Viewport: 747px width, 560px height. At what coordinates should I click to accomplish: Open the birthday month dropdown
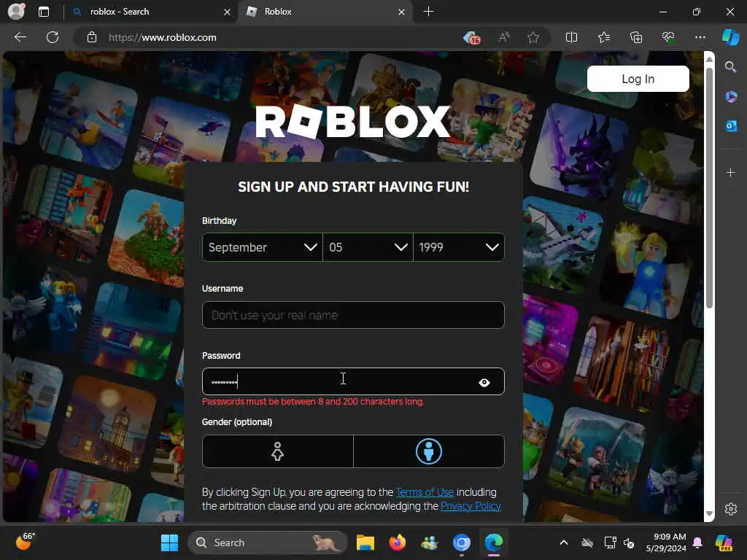click(x=263, y=247)
